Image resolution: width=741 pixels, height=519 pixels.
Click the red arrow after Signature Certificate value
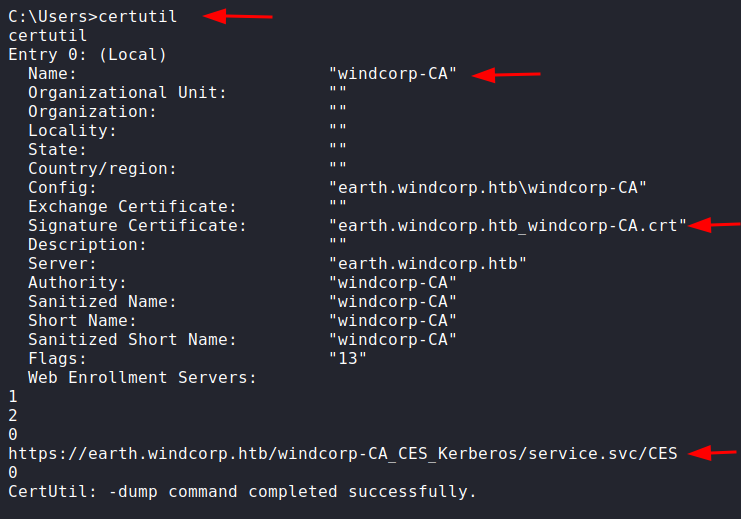[x=715, y=225]
